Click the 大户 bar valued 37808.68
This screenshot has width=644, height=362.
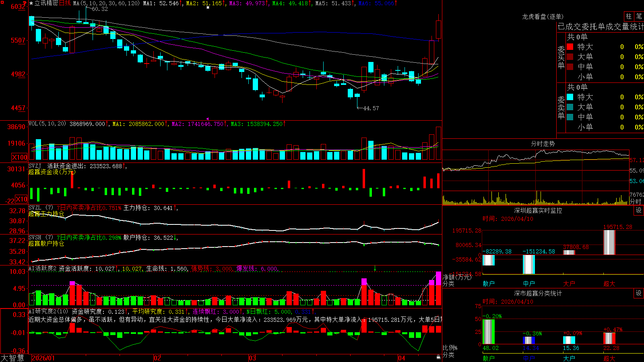point(569,252)
